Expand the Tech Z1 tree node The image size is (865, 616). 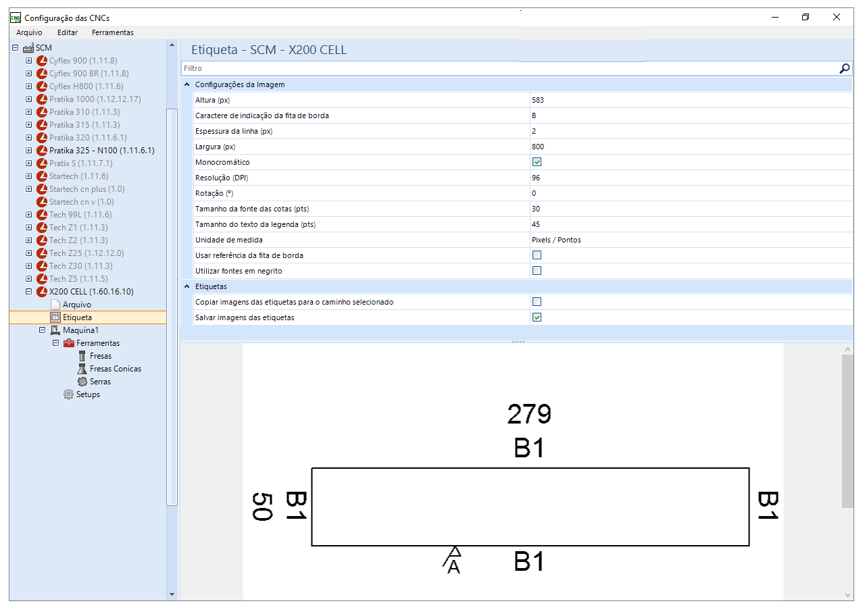[x=28, y=228]
